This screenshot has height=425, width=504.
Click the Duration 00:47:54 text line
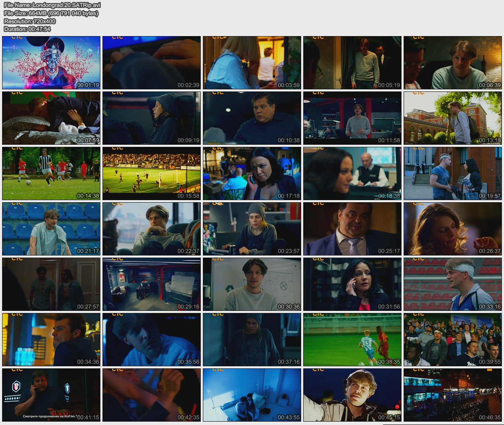(x=27, y=29)
